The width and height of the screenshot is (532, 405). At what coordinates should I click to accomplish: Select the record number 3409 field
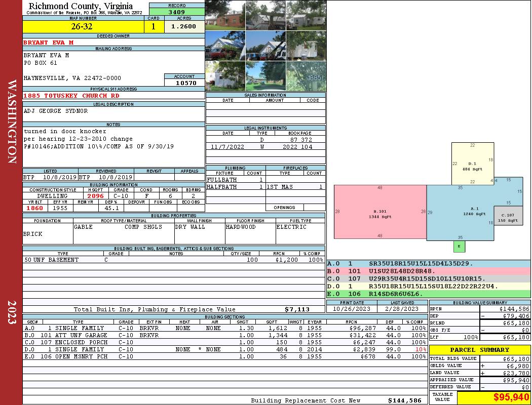click(177, 12)
